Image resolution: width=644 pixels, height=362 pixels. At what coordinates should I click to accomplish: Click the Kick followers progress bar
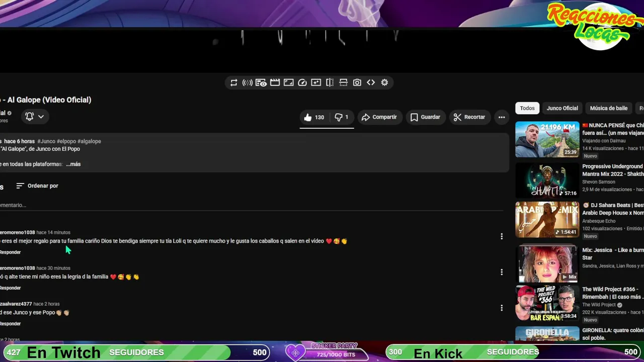(x=513, y=352)
